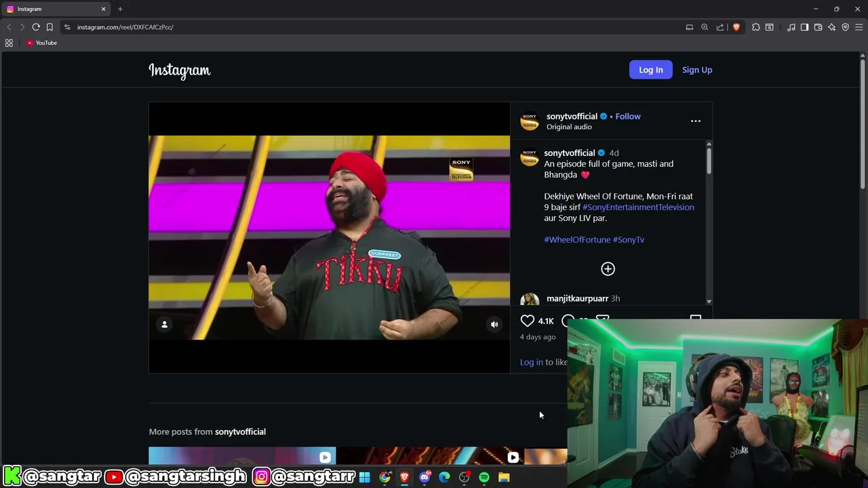
Task: Show tagged people on the reel
Action: pos(164,325)
